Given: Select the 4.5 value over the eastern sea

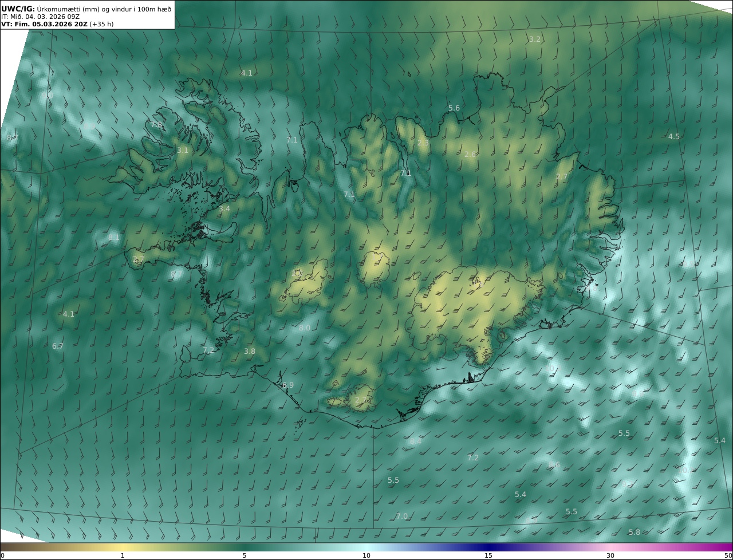Looking at the screenshot, I should [x=673, y=136].
